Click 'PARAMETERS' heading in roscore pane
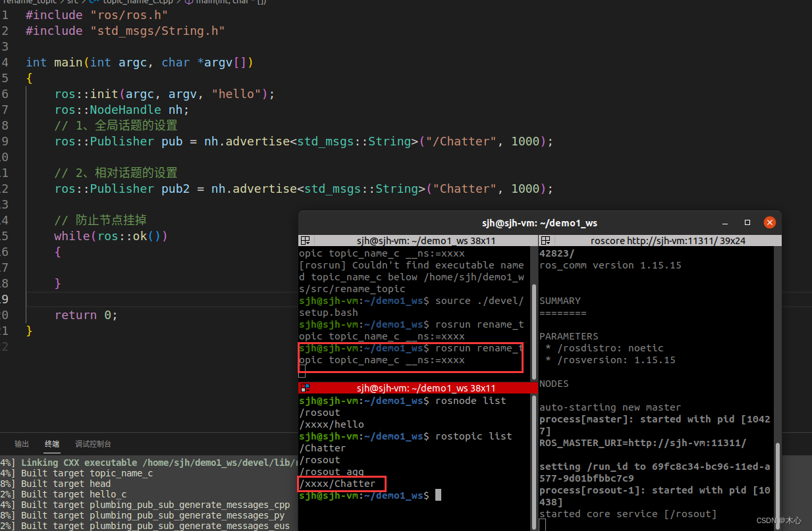This screenshot has width=812, height=531. click(x=569, y=336)
